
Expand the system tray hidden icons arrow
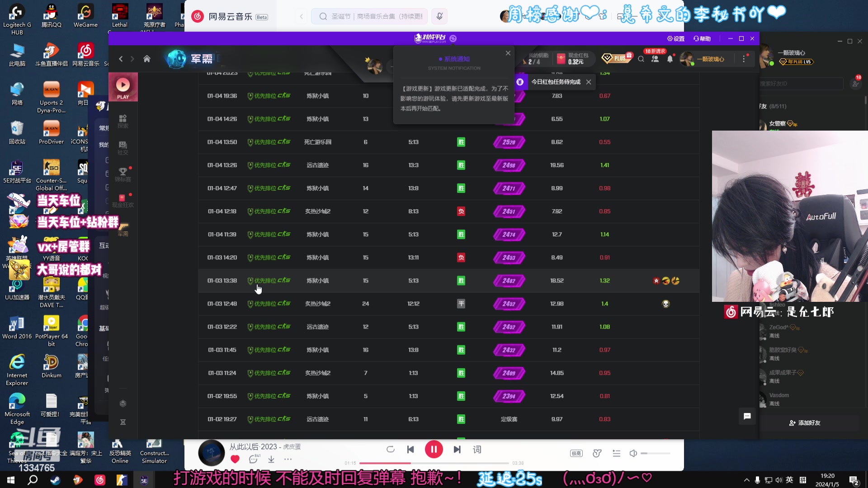coord(746,480)
